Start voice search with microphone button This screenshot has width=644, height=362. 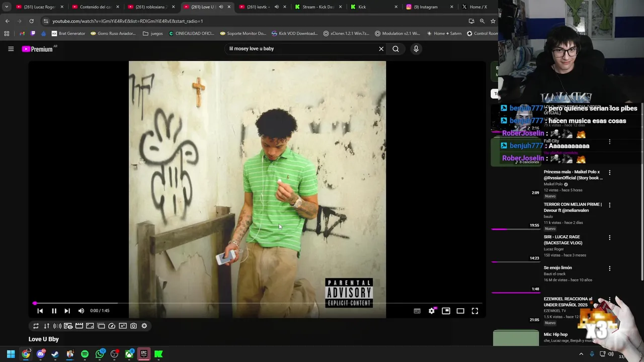pos(416,49)
